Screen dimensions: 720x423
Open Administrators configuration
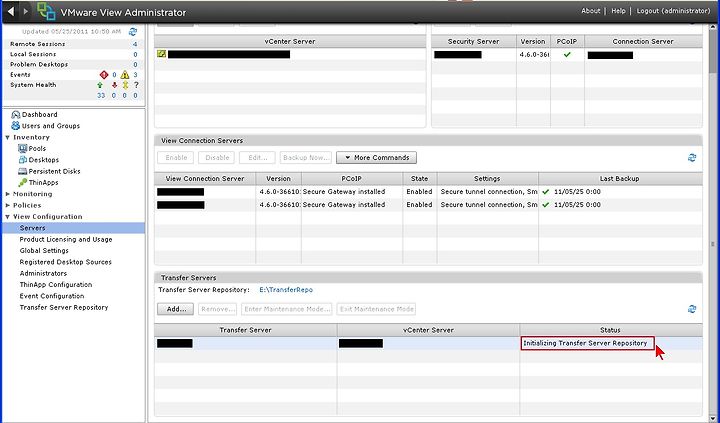click(43, 273)
